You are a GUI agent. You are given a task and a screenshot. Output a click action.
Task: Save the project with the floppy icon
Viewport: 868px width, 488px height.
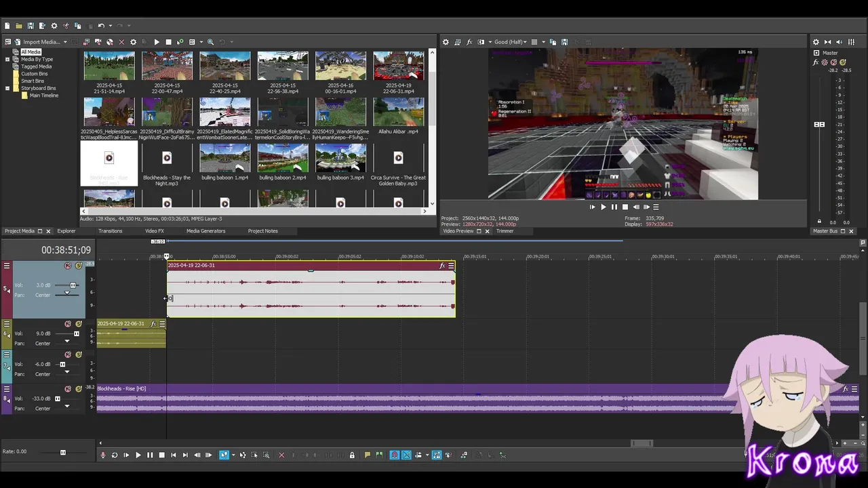tap(31, 26)
